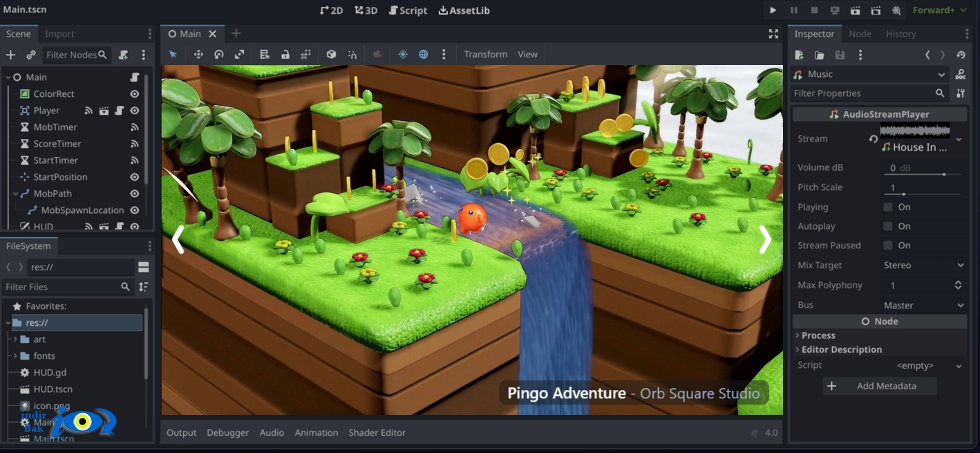
Task: Click the create new resource icon in Inspector
Action: [799, 55]
